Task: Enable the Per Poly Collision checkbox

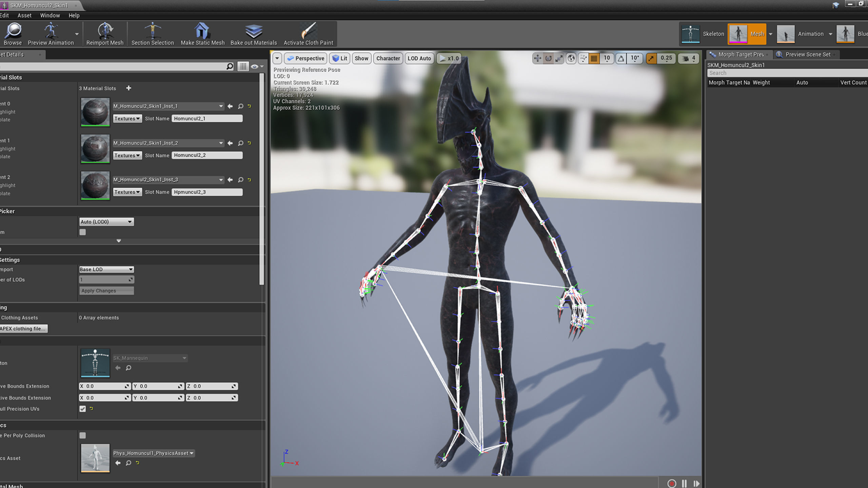Action: point(82,435)
